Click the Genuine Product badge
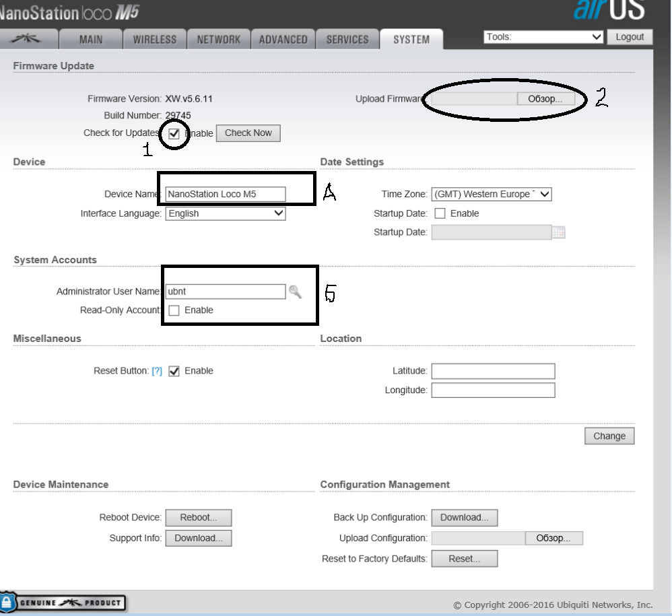672x616 pixels. 64,603
